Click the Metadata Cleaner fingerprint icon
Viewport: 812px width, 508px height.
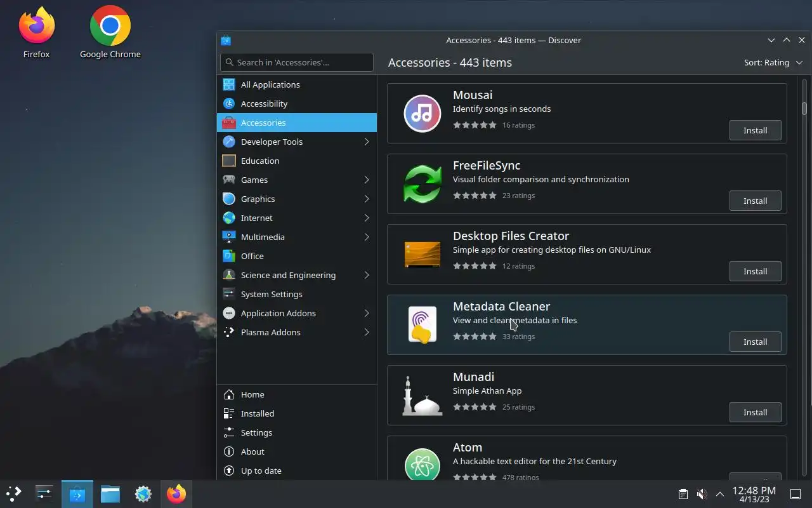422,325
